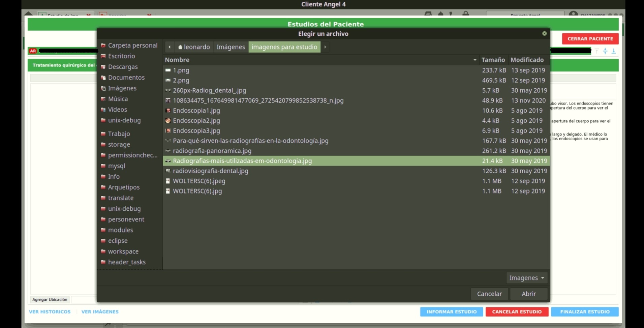Open permissionchec... bookmark folder
This screenshot has width=644, height=328.
click(129, 155)
